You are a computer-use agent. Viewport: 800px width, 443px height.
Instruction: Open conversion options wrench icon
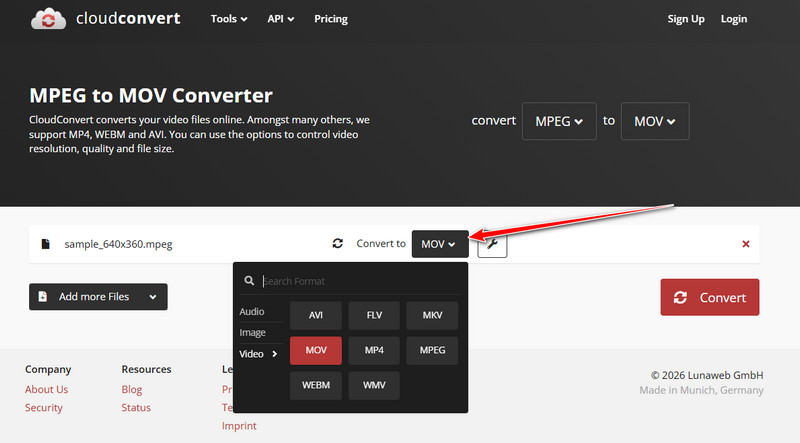pyautogui.click(x=492, y=244)
